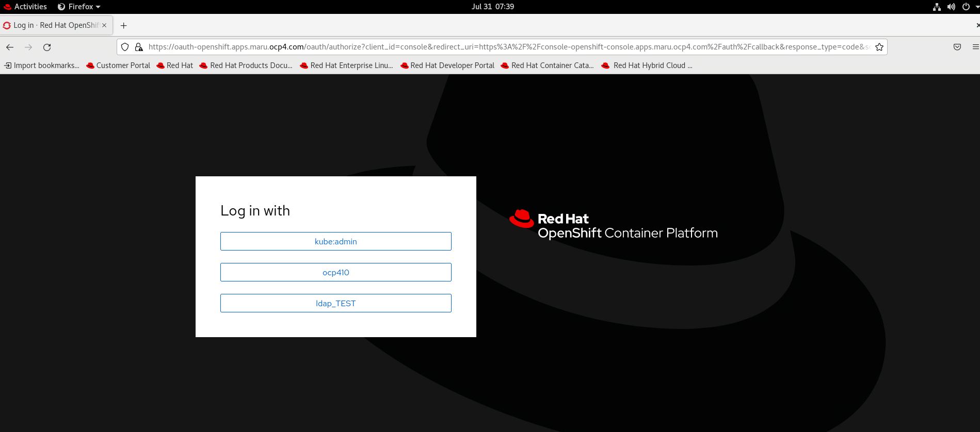Log in with kube:admin provider
The image size is (980, 432).
(336, 241)
